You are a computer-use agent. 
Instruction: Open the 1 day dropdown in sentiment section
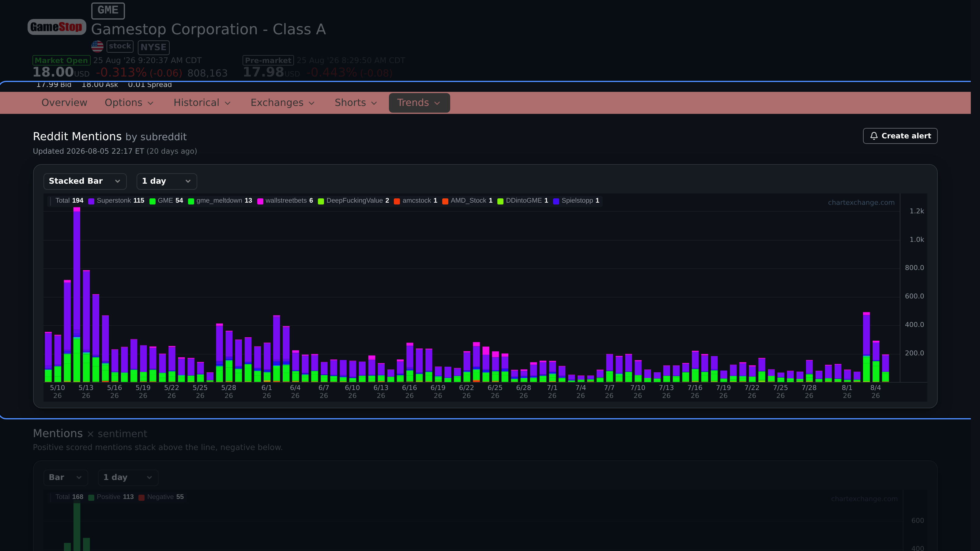pos(128,477)
